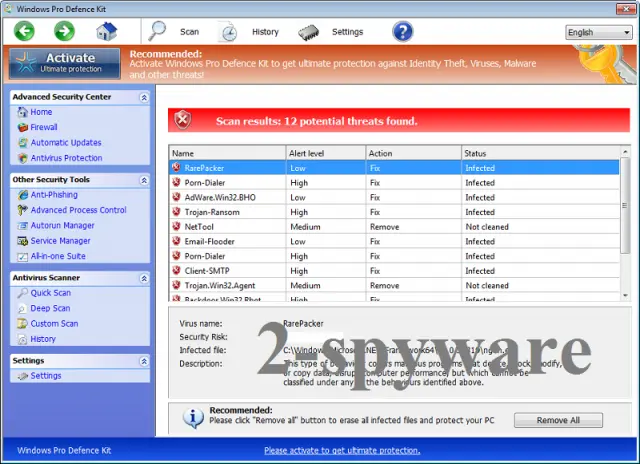The image size is (640, 464).
Task: Click the History clock icon
Action: coord(228,32)
